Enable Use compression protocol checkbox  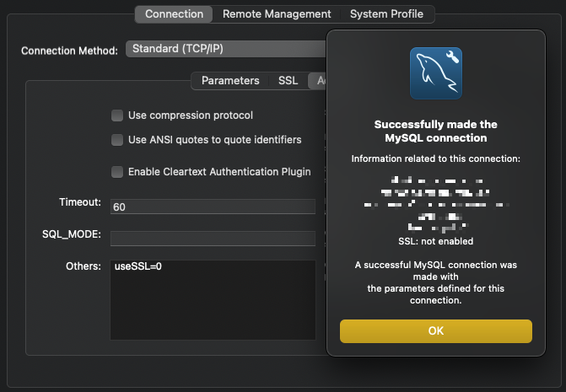pos(117,115)
